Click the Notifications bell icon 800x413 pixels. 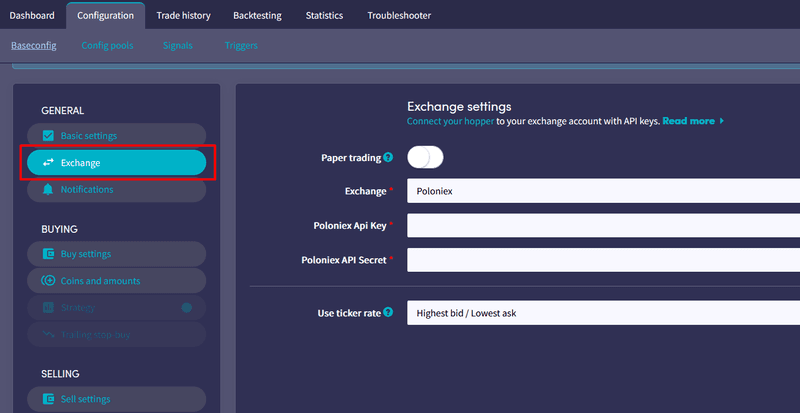point(48,189)
